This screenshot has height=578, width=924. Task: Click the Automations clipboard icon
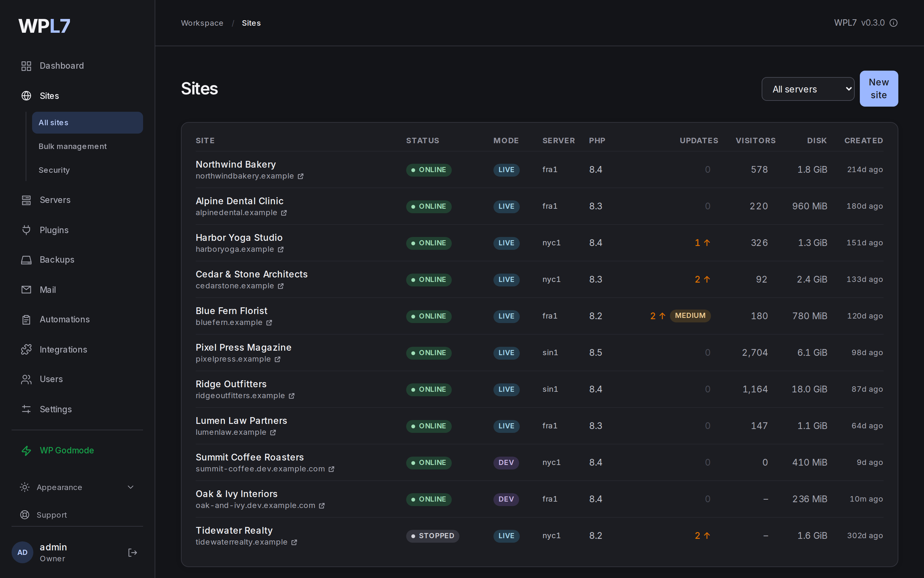[26, 320]
